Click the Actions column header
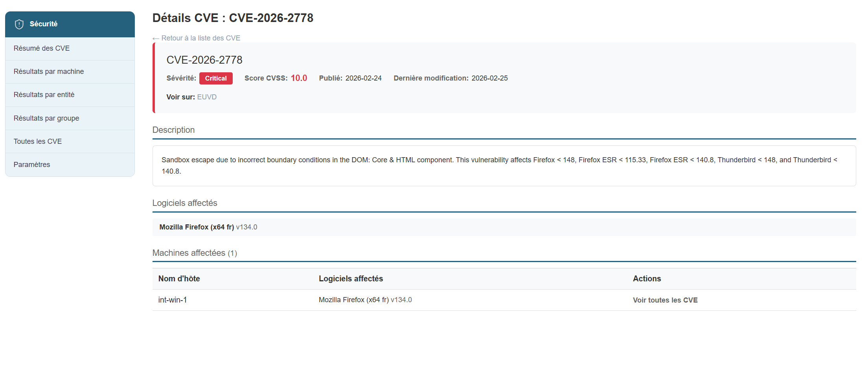 click(647, 279)
